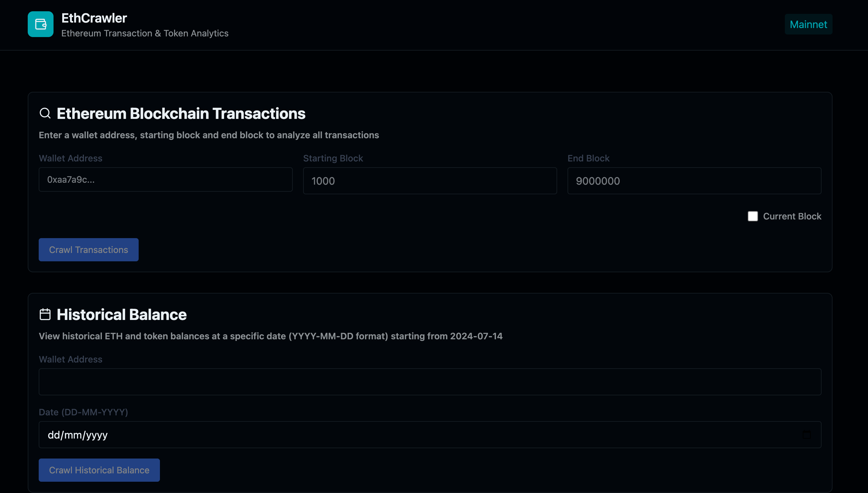The height and width of the screenshot is (493, 868).
Task: Click the End Block input containing 9000000
Action: [x=694, y=180]
